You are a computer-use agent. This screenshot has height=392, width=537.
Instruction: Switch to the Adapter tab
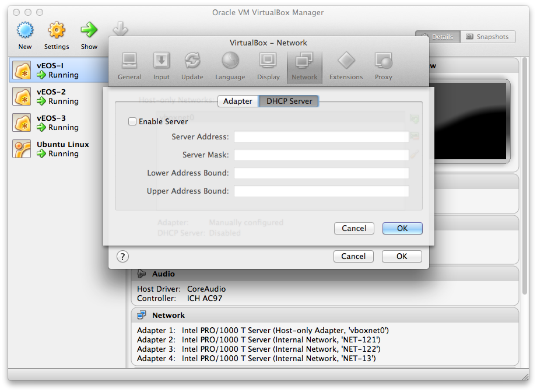pos(238,101)
